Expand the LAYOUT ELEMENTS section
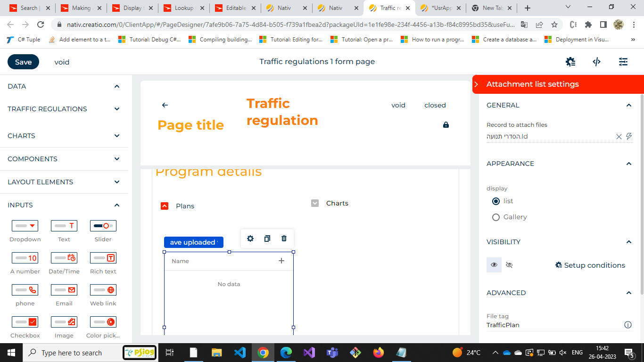This screenshot has height=362, width=644. 117,182
